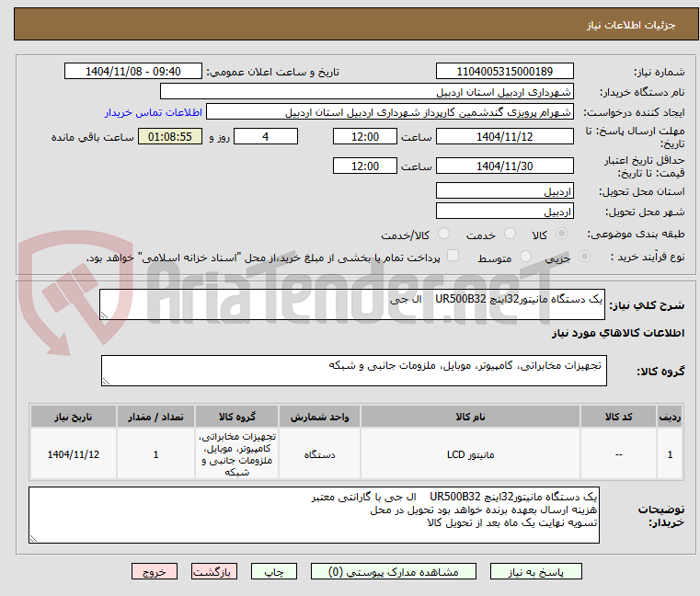Click the پاسخ به نیاز button

tap(535, 571)
